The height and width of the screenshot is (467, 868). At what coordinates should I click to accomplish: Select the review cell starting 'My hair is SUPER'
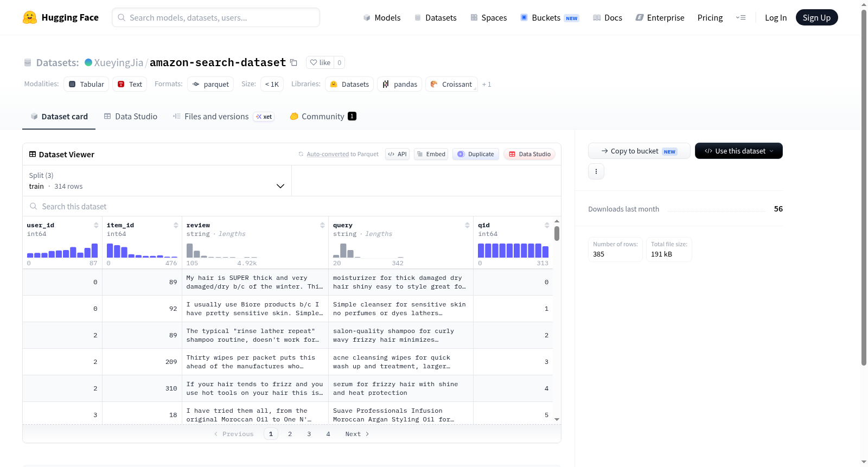point(255,282)
